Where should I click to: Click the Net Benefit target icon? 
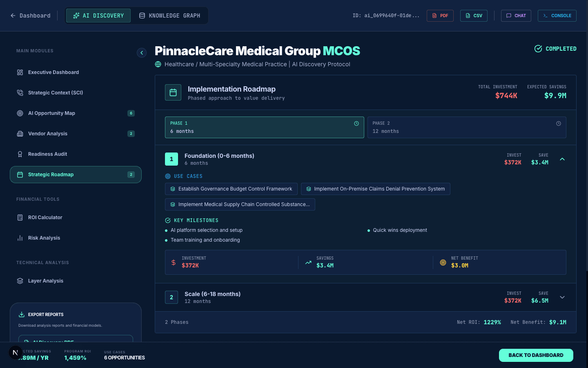[443, 263]
